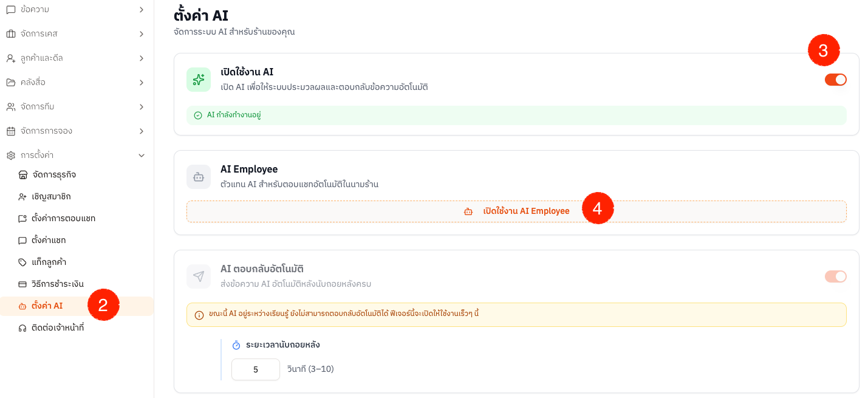Click the AI Employee card title

pos(249,170)
